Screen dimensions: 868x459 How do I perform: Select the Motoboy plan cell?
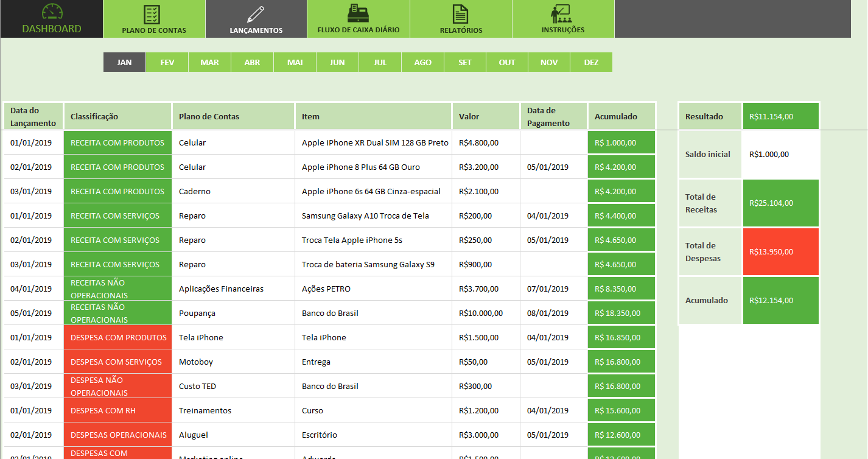[x=234, y=362]
